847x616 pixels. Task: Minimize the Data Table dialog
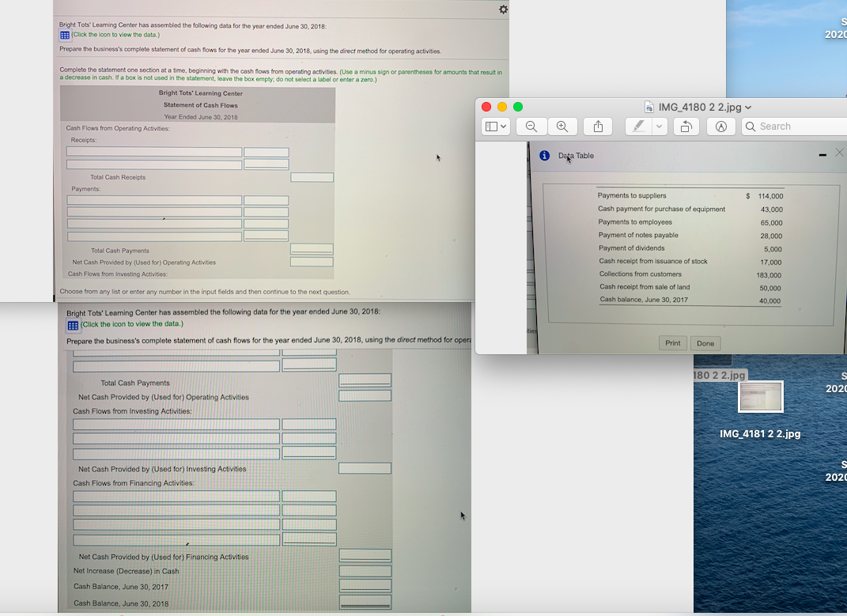click(822, 155)
